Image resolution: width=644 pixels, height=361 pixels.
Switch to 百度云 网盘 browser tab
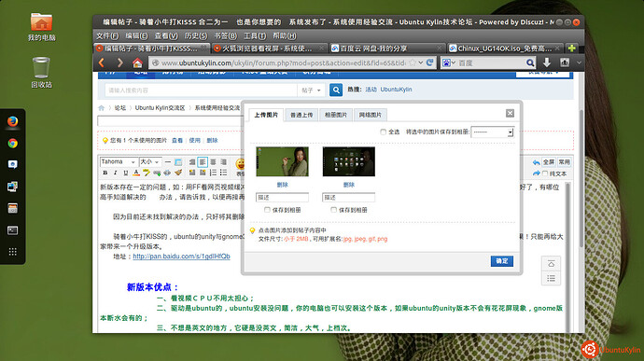tap(387, 49)
